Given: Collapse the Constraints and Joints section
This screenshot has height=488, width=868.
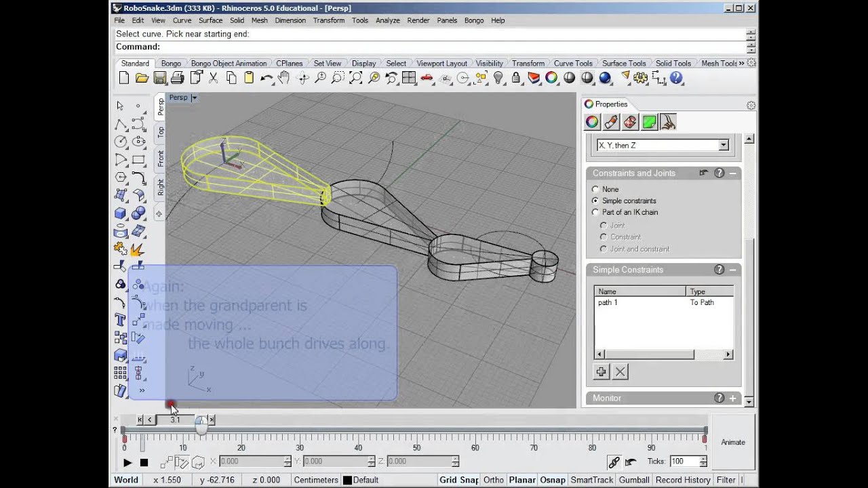Looking at the screenshot, I should click(733, 173).
